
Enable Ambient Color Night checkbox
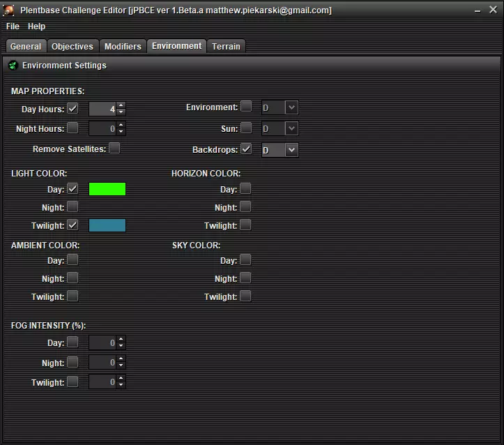[72, 278]
